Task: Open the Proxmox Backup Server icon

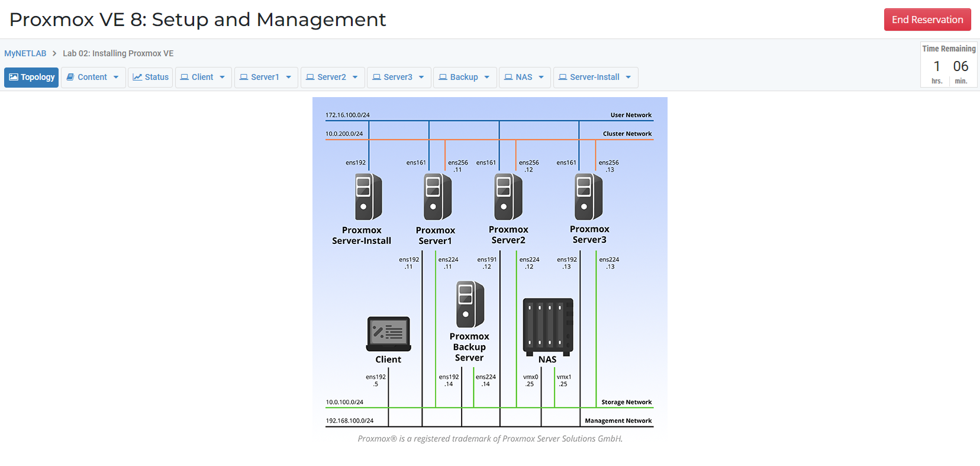Action: (x=470, y=304)
